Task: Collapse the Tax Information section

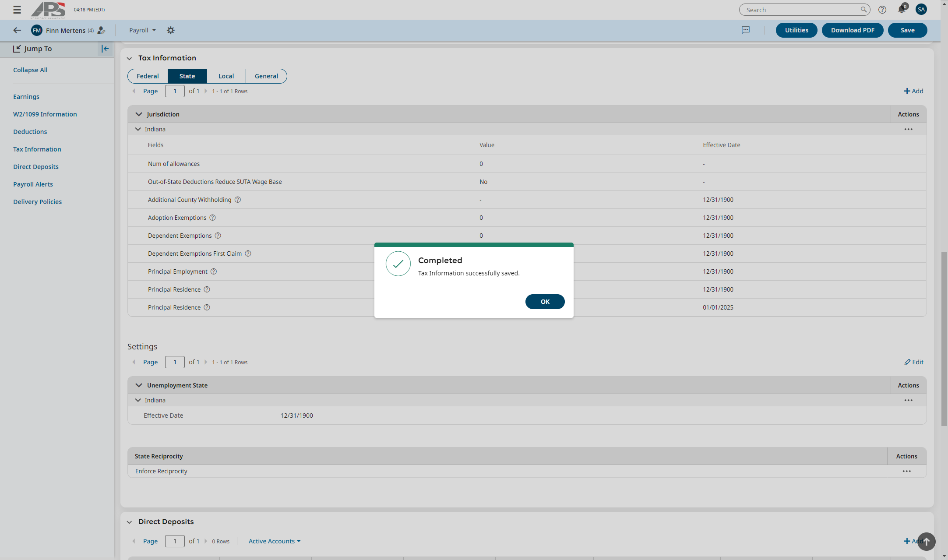Action: [129, 58]
